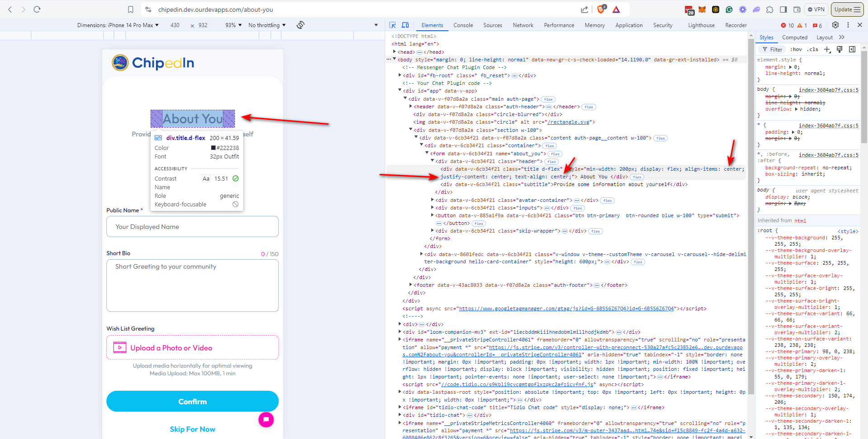The width and height of the screenshot is (868, 439).
Task: Switch to the Computed styles tab
Action: [795, 37]
